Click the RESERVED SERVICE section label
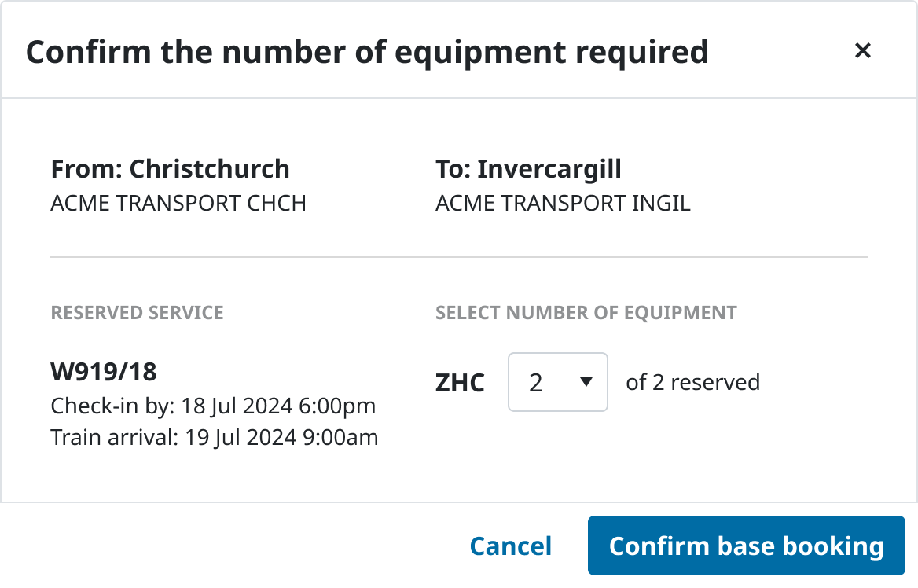The height and width of the screenshot is (588, 918). coord(138,313)
